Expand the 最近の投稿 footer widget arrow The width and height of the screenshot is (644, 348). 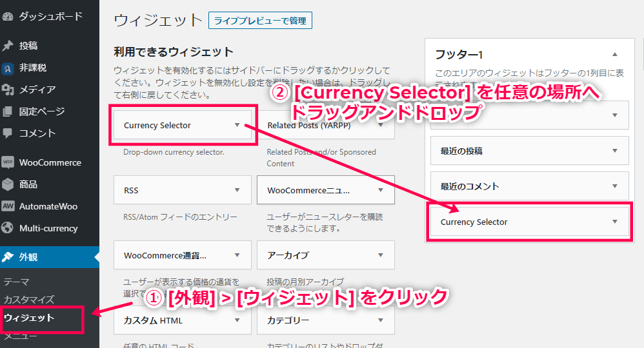click(x=615, y=151)
